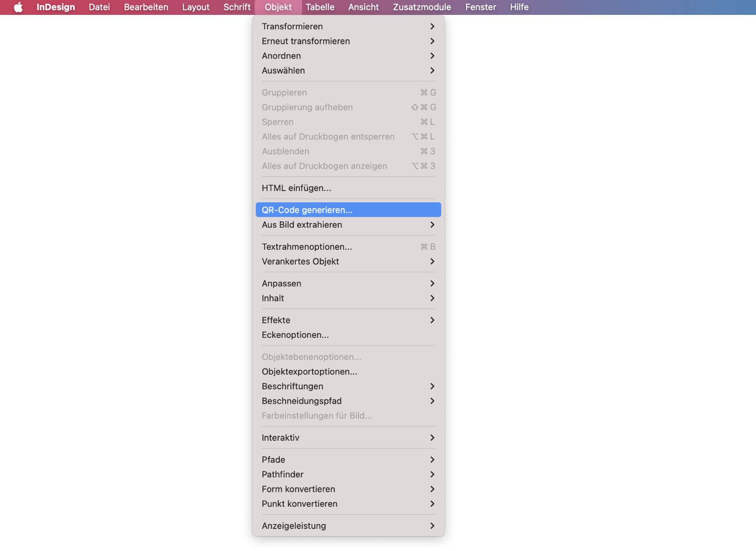
Task: Open the Ansicht menu
Action: pyautogui.click(x=364, y=7)
